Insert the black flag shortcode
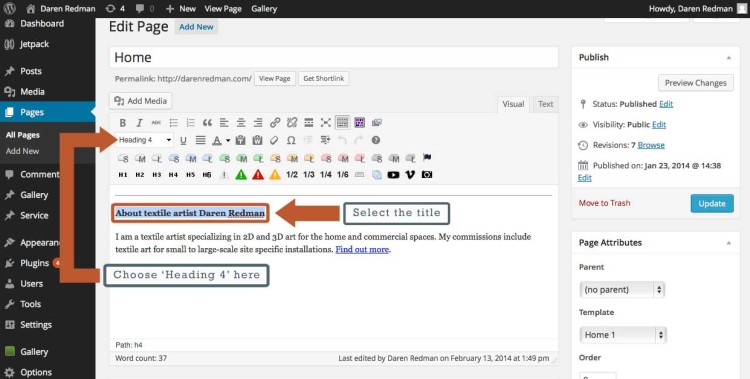The image size is (750, 379). pos(427,157)
